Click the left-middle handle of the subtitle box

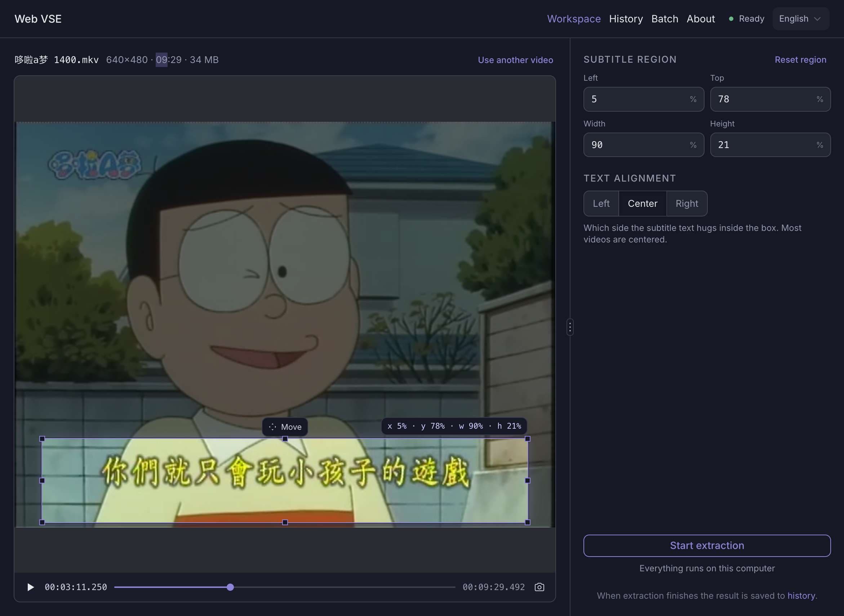coord(42,481)
